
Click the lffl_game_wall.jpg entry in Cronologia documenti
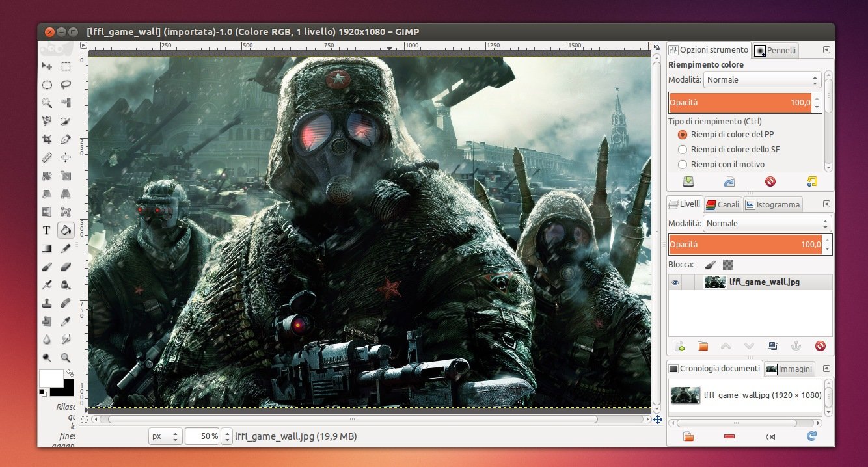746,395
